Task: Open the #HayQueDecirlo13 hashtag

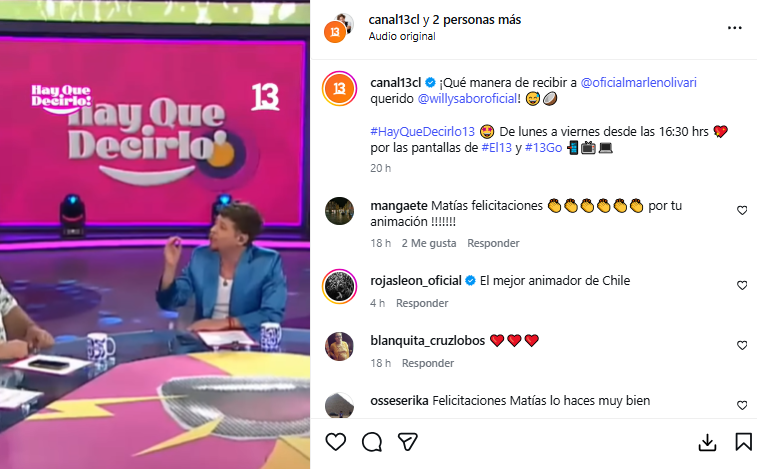Action: click(x=422, y=132)
